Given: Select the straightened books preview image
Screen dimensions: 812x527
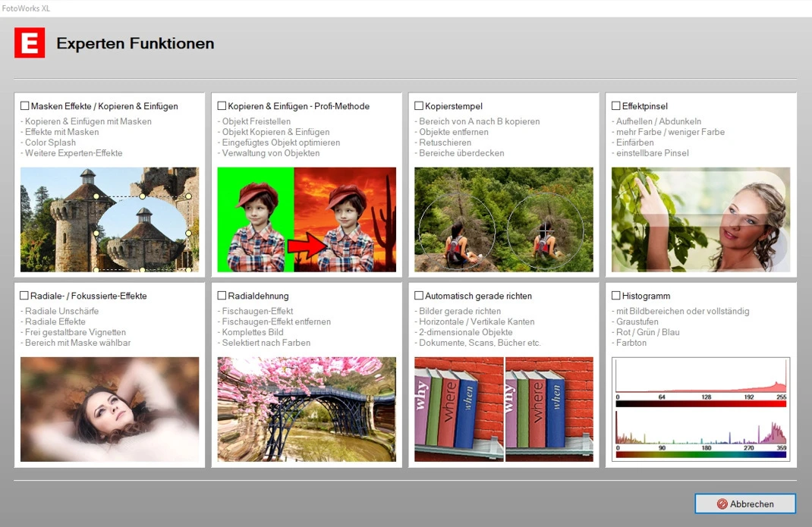Looking at the screenshot, I should pyautogui.click(x=503, y=409).
